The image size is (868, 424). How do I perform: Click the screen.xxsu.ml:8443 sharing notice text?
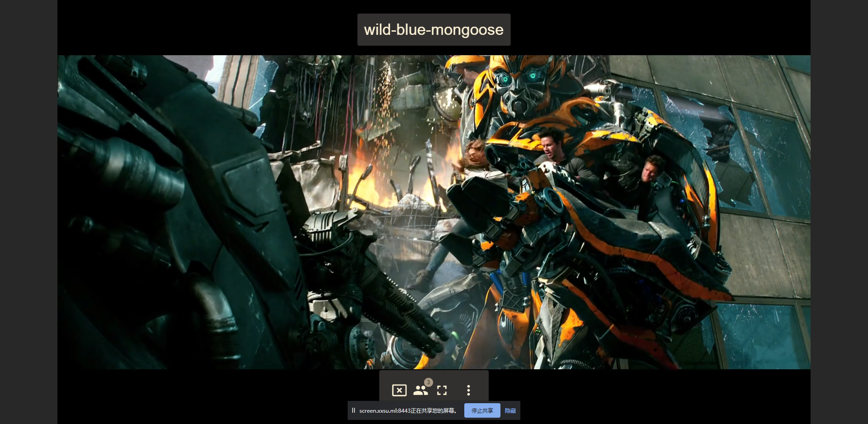point(409,410)
